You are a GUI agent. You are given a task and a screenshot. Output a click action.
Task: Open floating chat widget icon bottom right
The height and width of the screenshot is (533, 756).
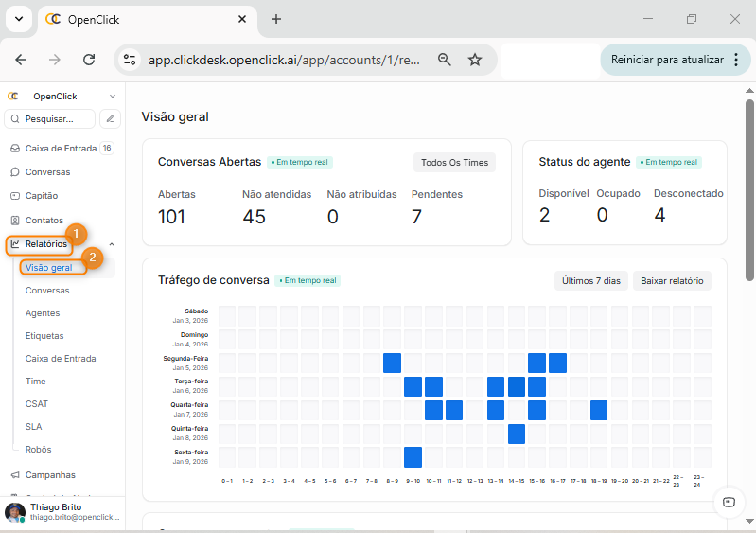(x=728, y=503)
